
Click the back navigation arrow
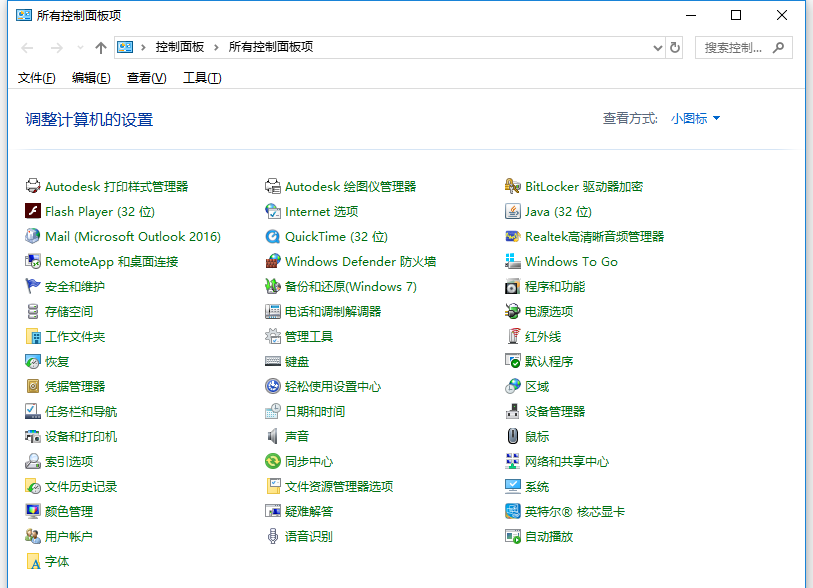pyautogui.click(x=27, y=48)
